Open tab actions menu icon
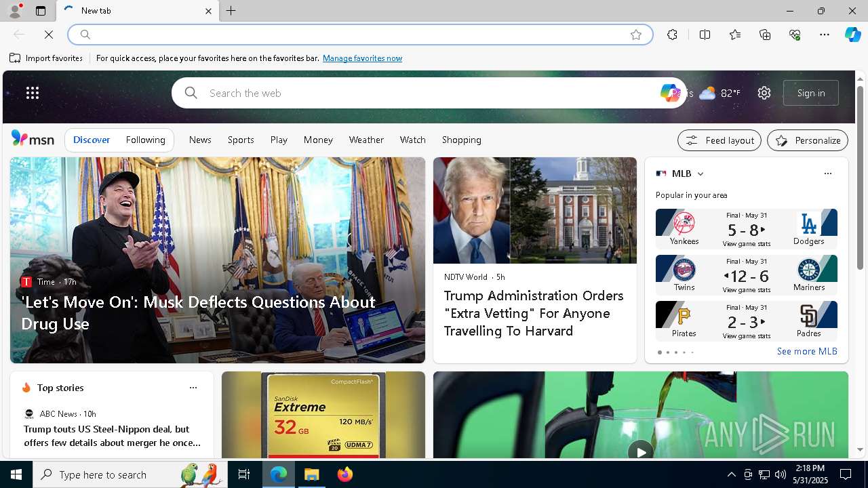The height and width of the screenshot is (488, 868). (x=41, y=11)
